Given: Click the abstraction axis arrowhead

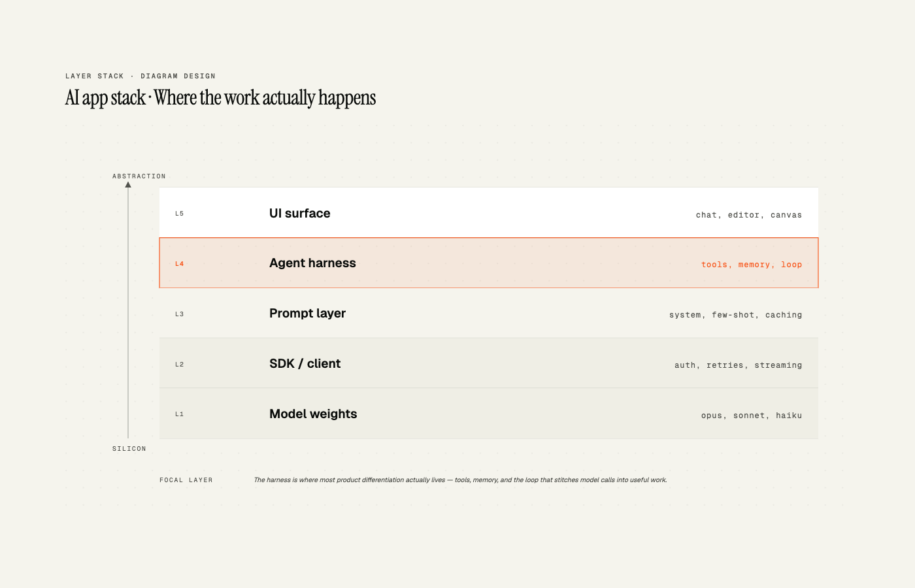Looking at the screenshot, I should click(x=128, y=185).
